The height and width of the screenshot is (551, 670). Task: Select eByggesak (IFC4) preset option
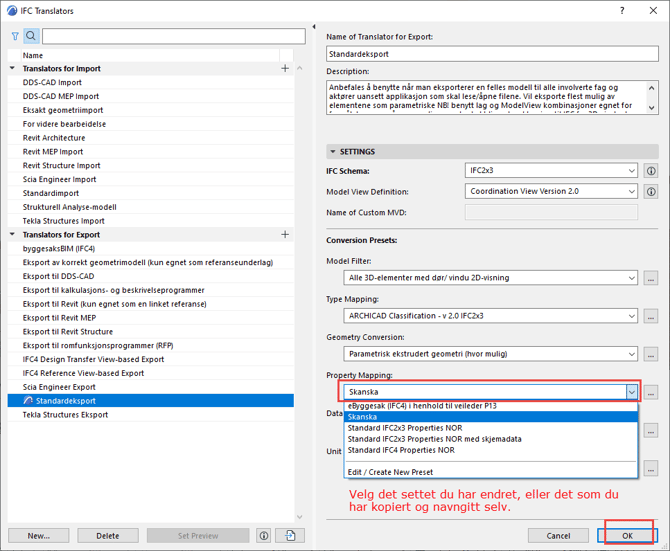pyautogui.click(x=422, y=406)
